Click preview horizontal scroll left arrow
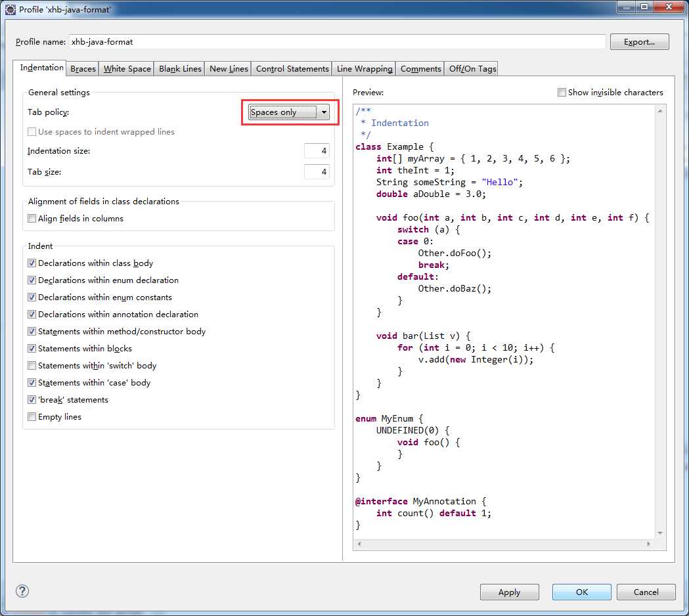 click(359, 544)
